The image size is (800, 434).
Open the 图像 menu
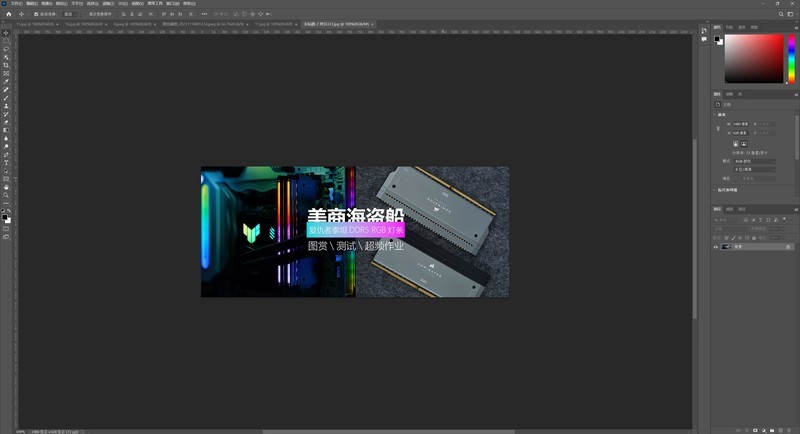[x=47, y=4]
